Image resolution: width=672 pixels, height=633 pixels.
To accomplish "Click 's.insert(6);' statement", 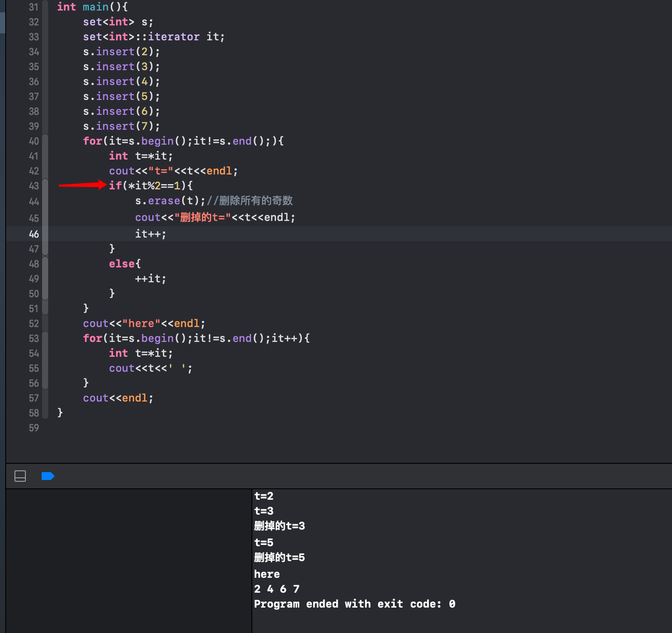I will pyautogui.click(x=121, y=111).
